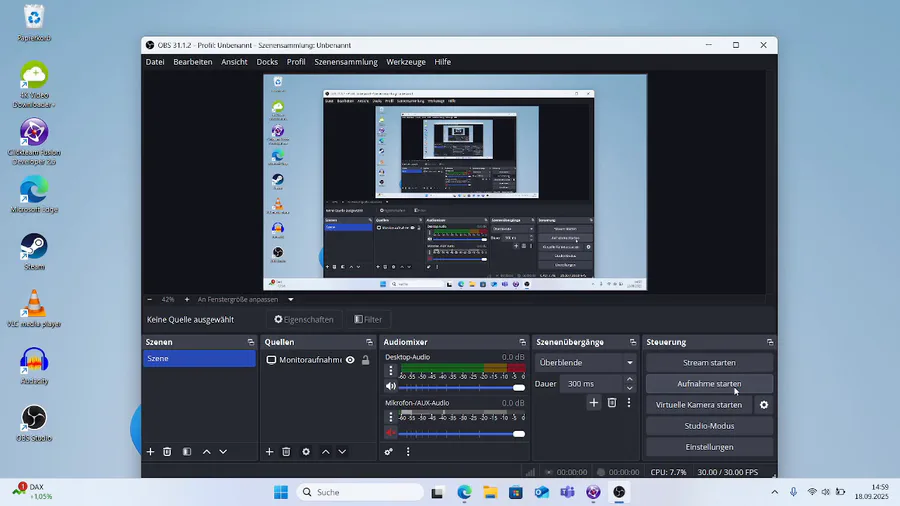Screen dimensions: 900x506
Task: Pop out the Audiomixer dock
Action: click(x=522, y=342)
